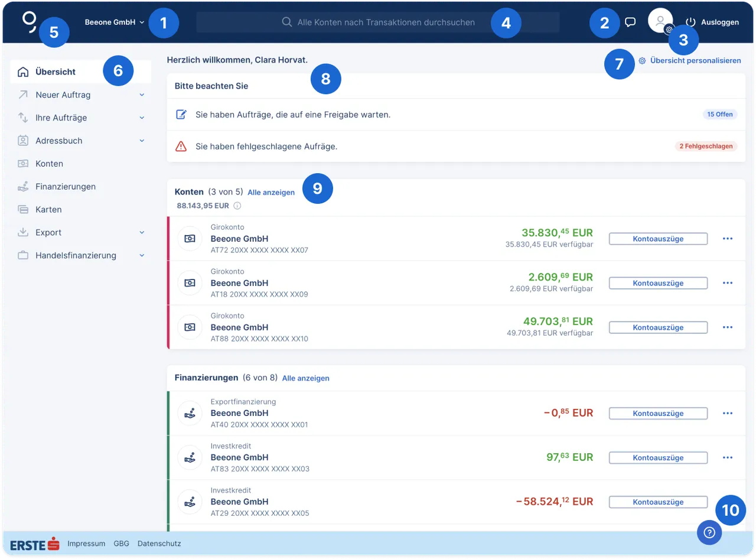Click the Ausloggen power icon

(x=690, y=22)
